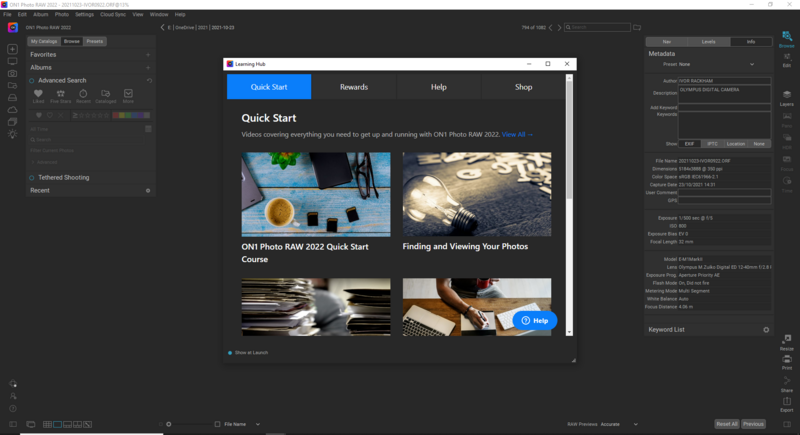Click the Previous button
This screenshot has width=800, height=435.
tap(753, 424)
